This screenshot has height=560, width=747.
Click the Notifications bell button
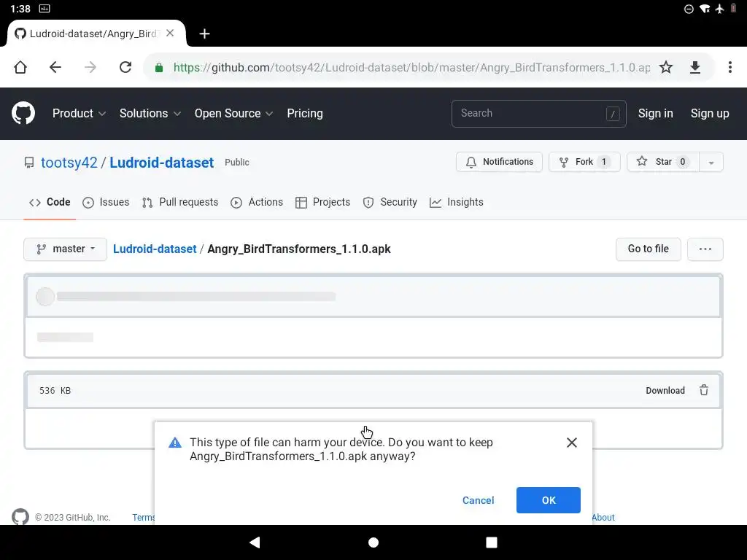(499, 162)
